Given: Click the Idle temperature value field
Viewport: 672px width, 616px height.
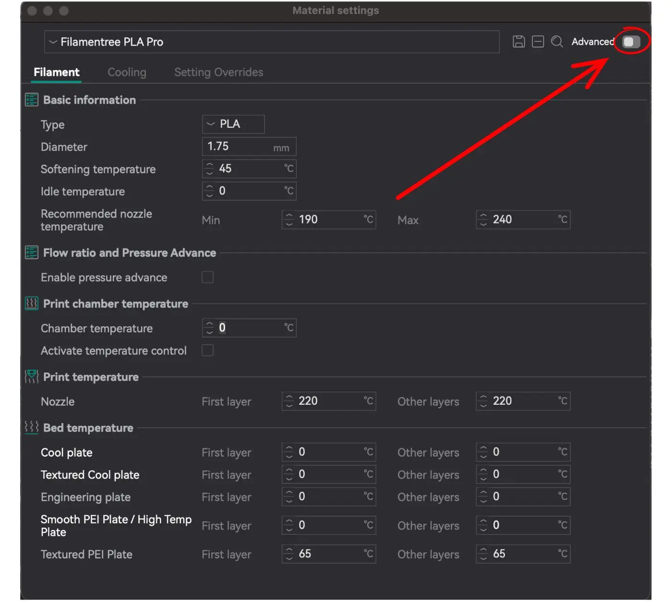Looking at the screenshot, I should tap(249, 191).
